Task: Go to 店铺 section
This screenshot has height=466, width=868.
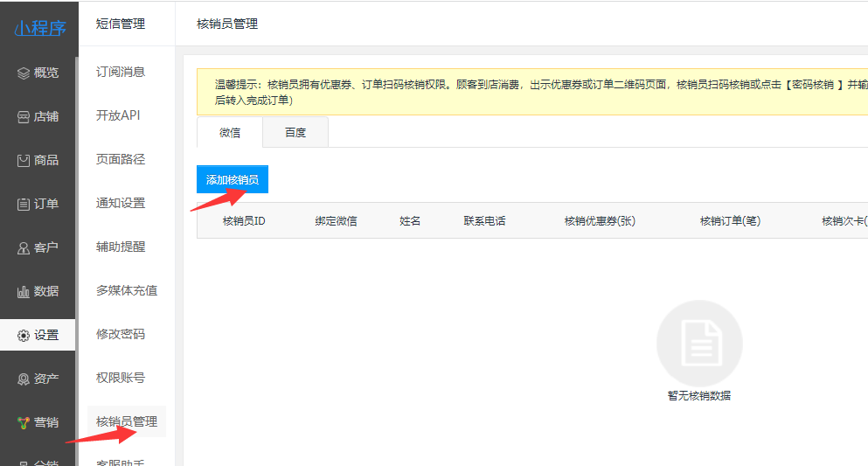Action: click(x=38, y=116)
